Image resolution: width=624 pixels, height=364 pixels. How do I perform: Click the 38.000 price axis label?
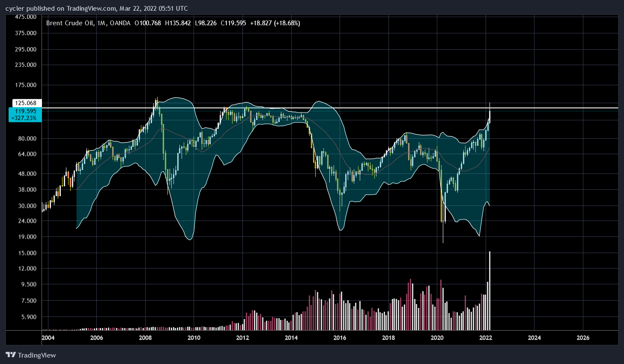(27, 189)
